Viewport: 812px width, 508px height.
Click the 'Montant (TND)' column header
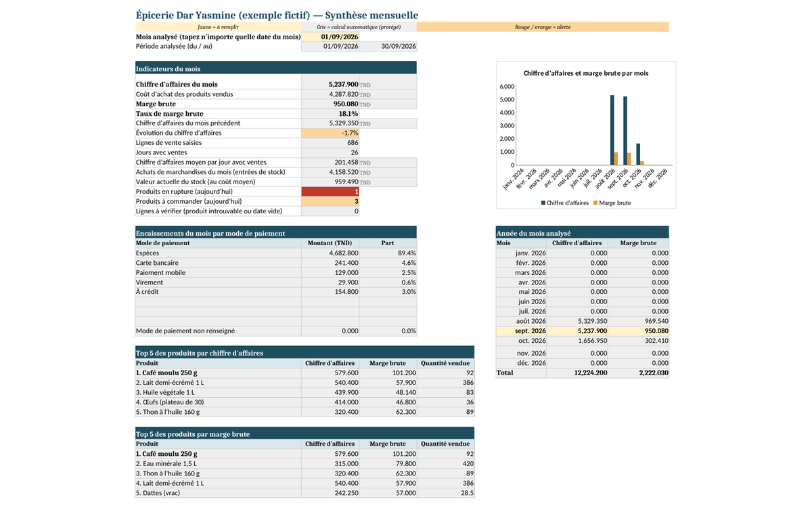click(x=330, y=242)
